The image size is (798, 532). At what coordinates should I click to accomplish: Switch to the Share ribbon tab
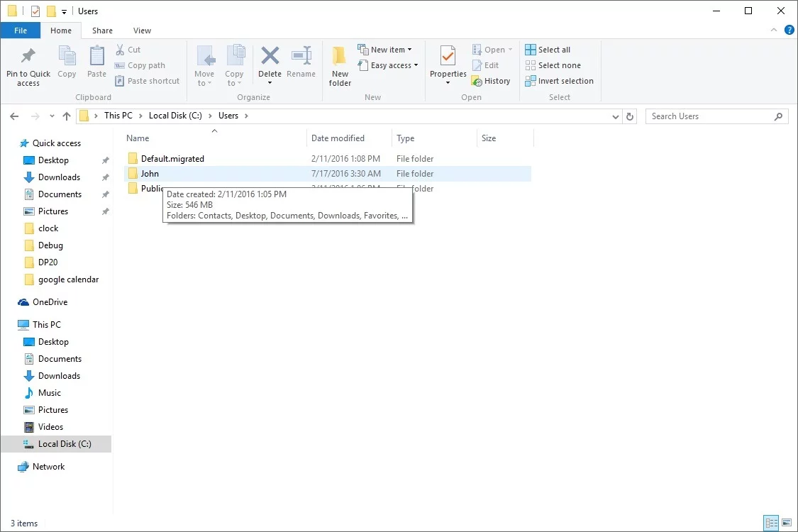pos(102,31)
